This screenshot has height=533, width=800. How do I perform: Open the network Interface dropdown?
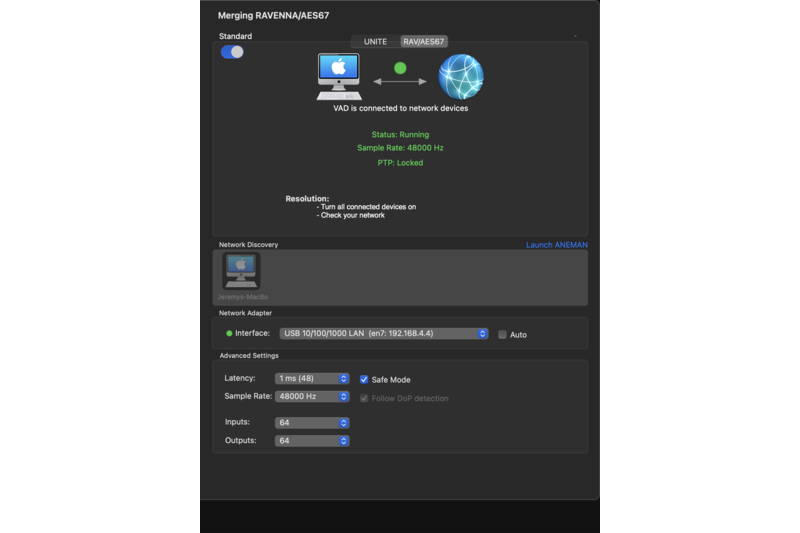[384, 334]
